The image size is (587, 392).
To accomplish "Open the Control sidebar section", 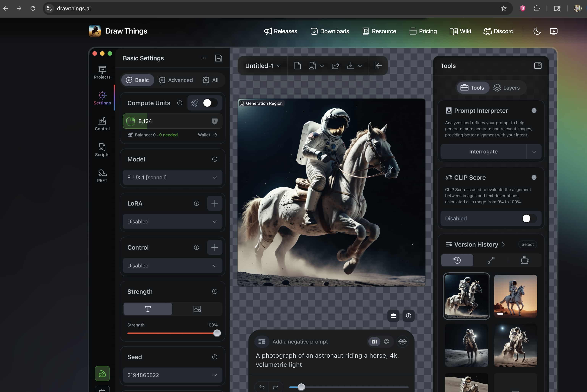I will tap(102, 124).
